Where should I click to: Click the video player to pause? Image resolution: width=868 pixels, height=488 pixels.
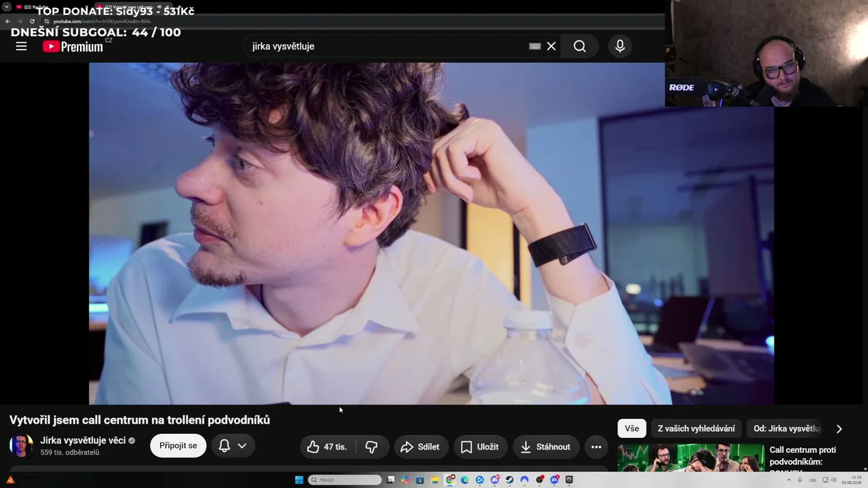(x=431, y=233)
